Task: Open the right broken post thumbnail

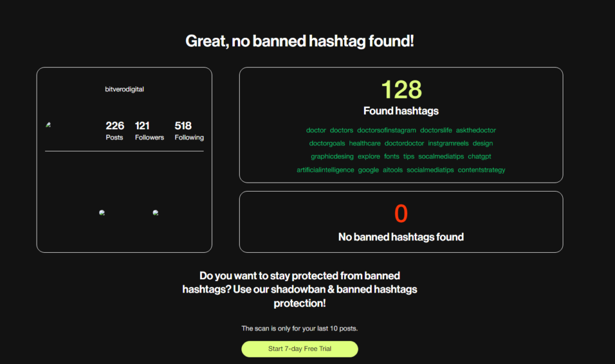Action: [x=156, y=213]
